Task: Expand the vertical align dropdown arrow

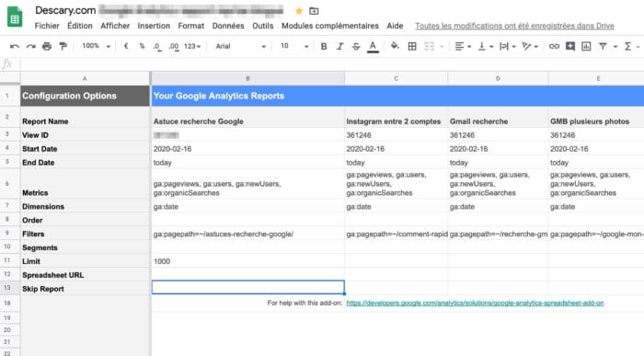Action: tap(491, 47)
